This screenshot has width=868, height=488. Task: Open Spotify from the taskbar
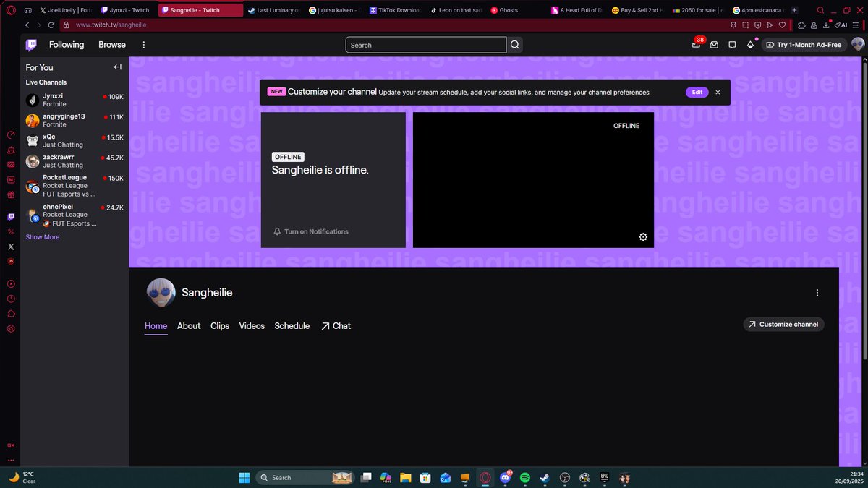tap(524, 478)
